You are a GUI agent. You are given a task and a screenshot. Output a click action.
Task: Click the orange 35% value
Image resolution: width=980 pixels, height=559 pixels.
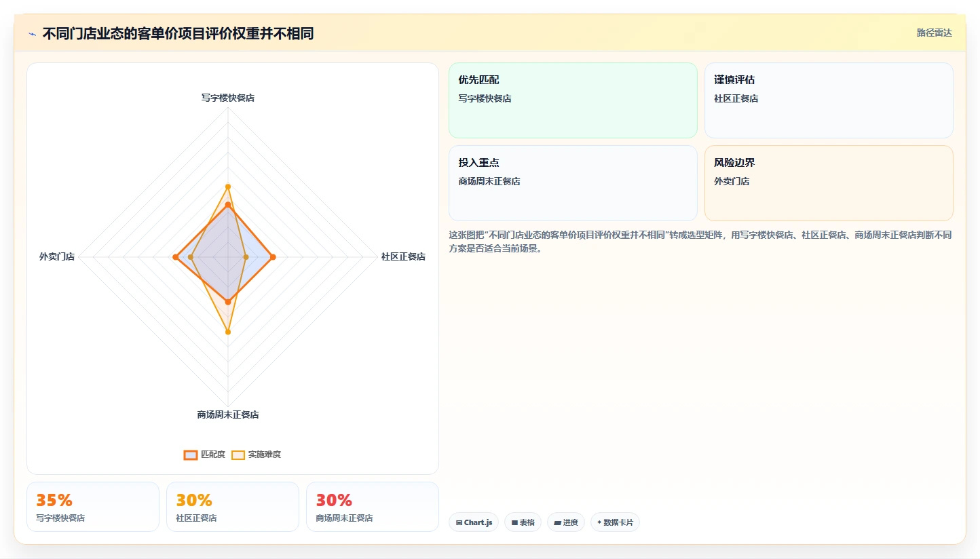coord(54,500)
